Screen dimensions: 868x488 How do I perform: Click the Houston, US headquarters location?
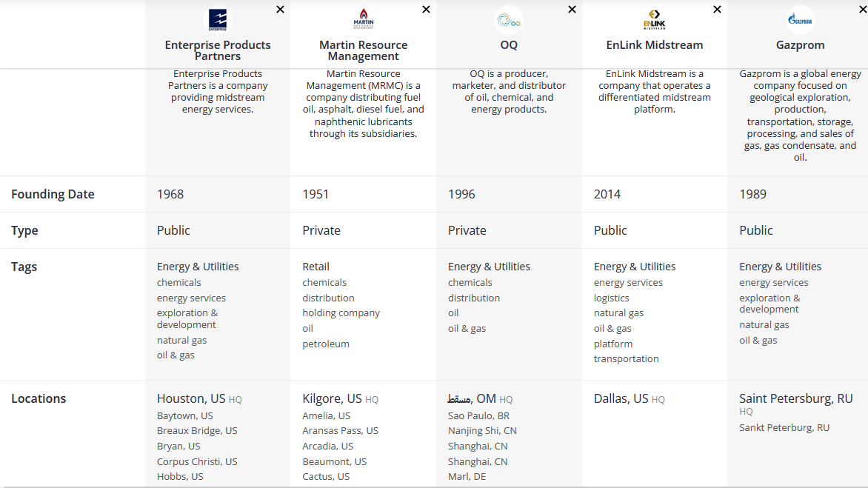point(191,398)
